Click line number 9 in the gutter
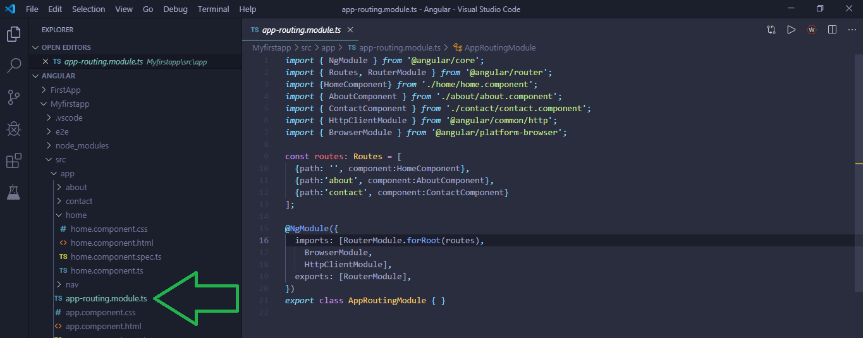 (266, 157)
